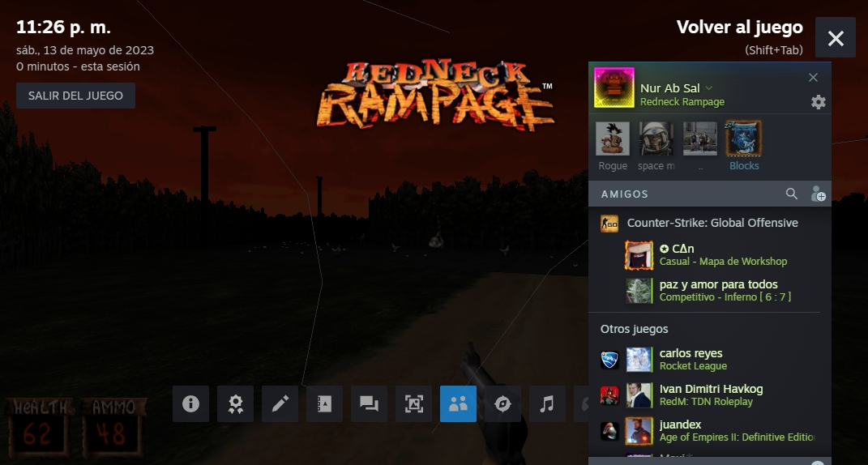
Task: Click the Nur Ab Sal profile avatar
Action: 614,87
